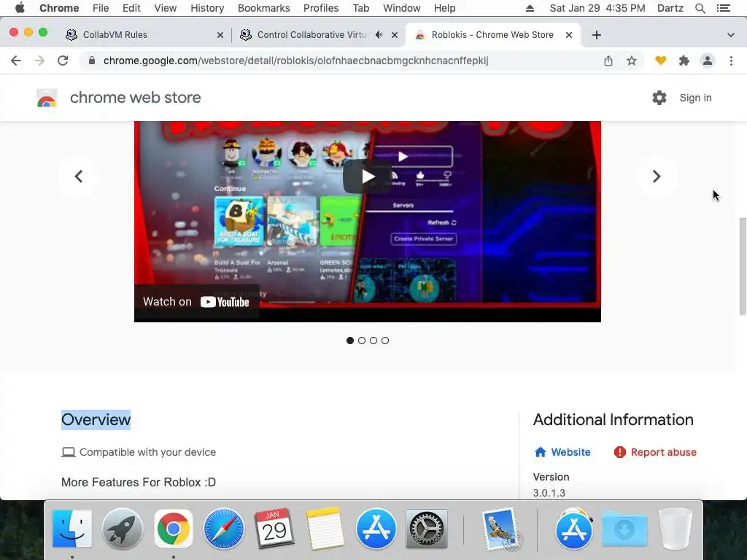Open the Profiles menu
The image size is (747, 560).
point(321,8)
